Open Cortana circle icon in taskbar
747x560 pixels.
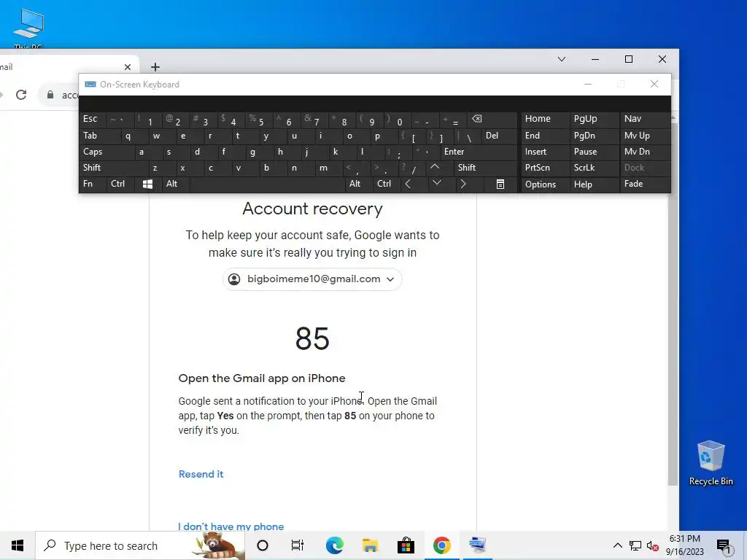[x=263, y=545]
